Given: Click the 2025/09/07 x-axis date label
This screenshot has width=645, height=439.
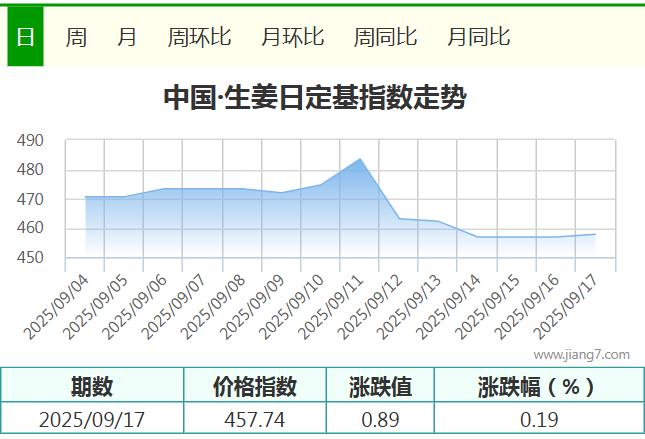Looking at the screenshot, I should [x=174, y=307].
